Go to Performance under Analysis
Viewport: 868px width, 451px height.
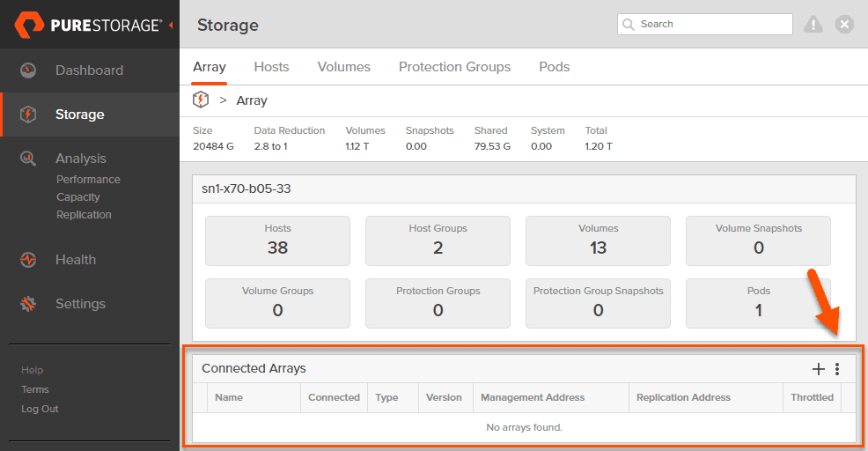click(x=88, y=180)
